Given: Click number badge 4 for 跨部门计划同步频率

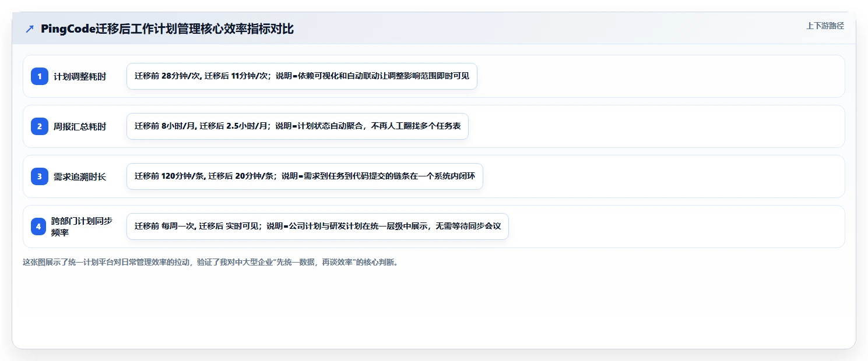Looking at the screenshot, I should [39, 226].
